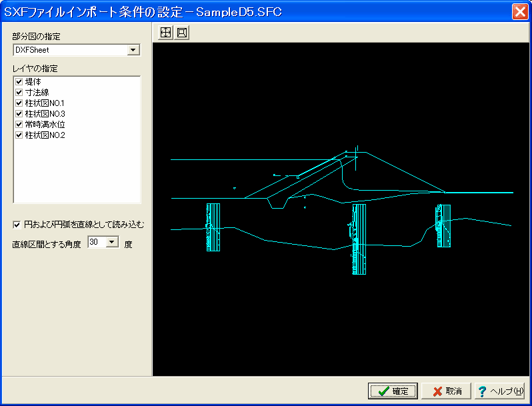
Task: Select the 柱状図NO.1 layer name text
Action: 45,103
